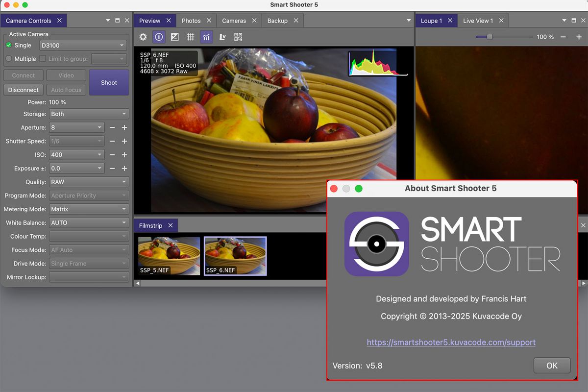The width and height of the screenshot is (588, 392).
Task: Open the Storage dropdown set to Both
Action: point(89,114)
